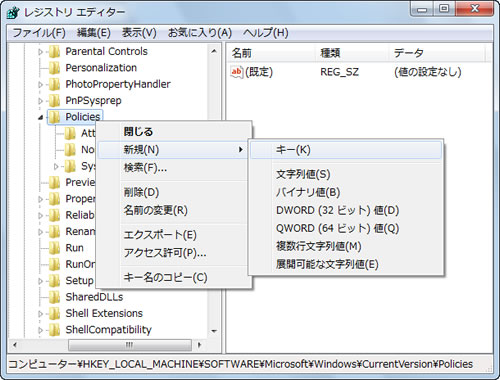Open the 新規(N) submenu arrow
The height and width of the screenshot is (380, 500).
(x=240, y=150)
